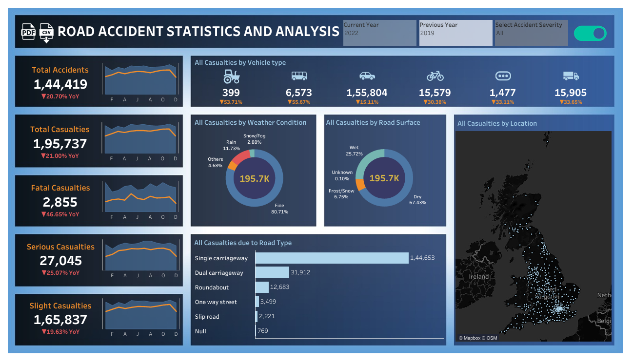Viewport: 633px width, 364px height.
Task: Click the CSV download icon
Action: (47, 32)
